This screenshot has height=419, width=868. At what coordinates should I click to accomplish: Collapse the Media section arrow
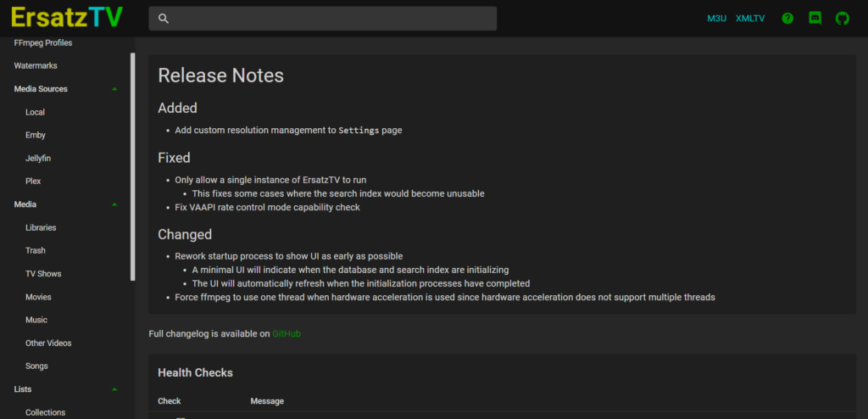tap(114, 204)
